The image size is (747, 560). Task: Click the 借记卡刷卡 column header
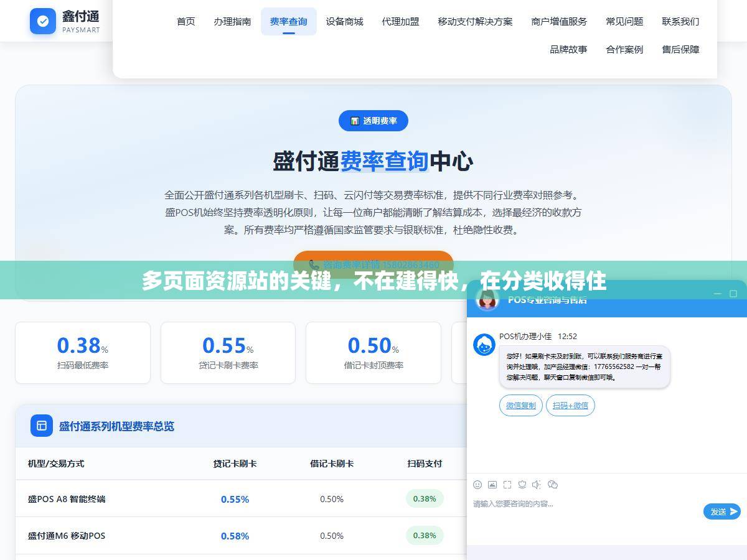(x=332, y=464)
